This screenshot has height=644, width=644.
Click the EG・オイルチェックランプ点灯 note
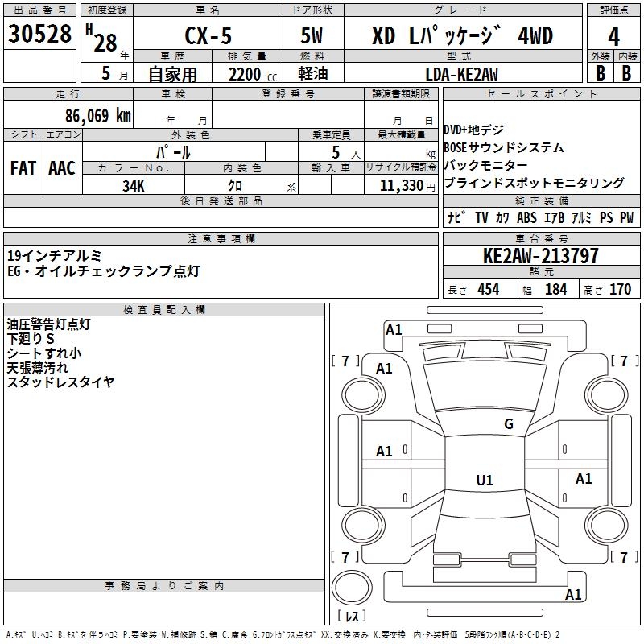click(104, 271)
